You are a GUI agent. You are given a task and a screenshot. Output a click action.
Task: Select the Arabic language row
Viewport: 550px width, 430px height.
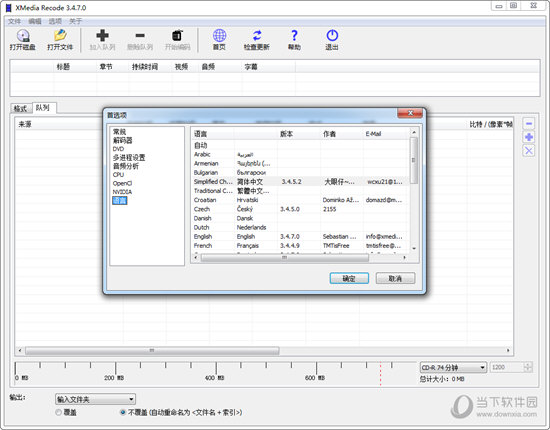click(x=301, y=154)
